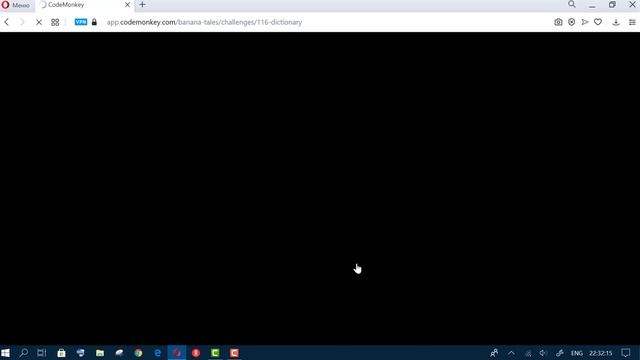The image size is (640, 360).
Task: Take a snapshot with camera icon
Action: pos(558,22)
